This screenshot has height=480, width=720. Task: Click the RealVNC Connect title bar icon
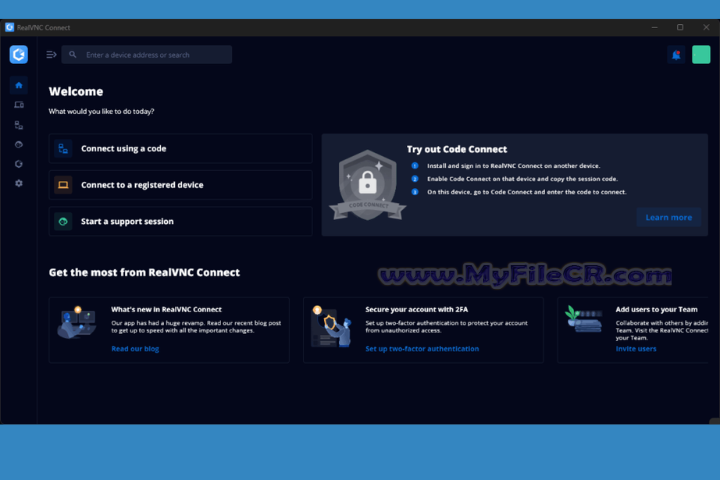(9, 27)
